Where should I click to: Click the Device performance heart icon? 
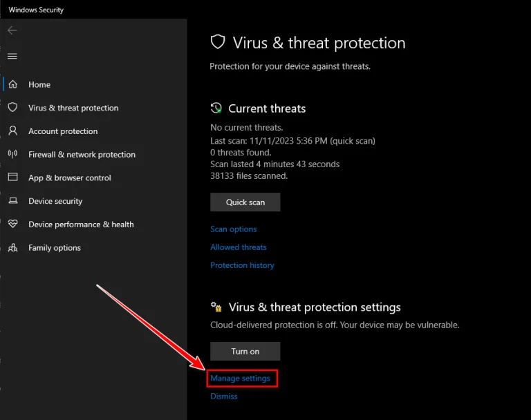pos(12,224)
